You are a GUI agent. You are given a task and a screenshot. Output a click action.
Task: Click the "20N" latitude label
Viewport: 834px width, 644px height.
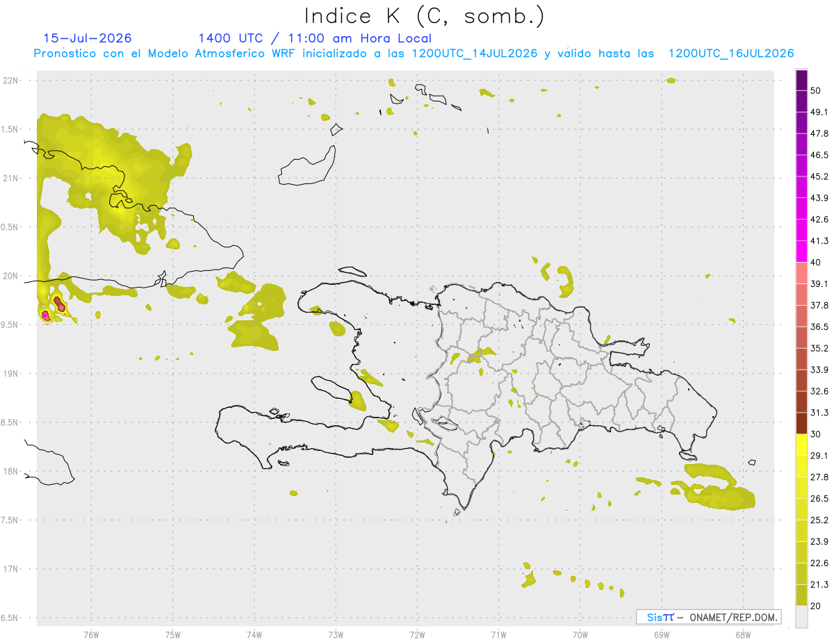pos(11,276)
